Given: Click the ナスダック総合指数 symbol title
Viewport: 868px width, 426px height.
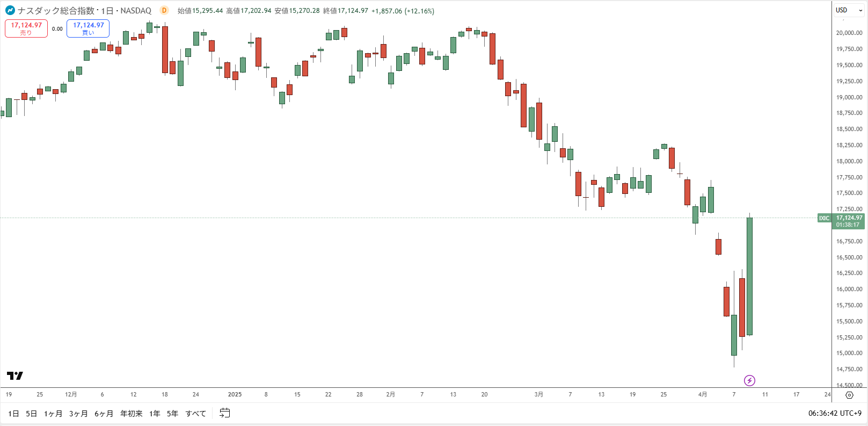Looking at the screenshot, I should click(56, 10).
